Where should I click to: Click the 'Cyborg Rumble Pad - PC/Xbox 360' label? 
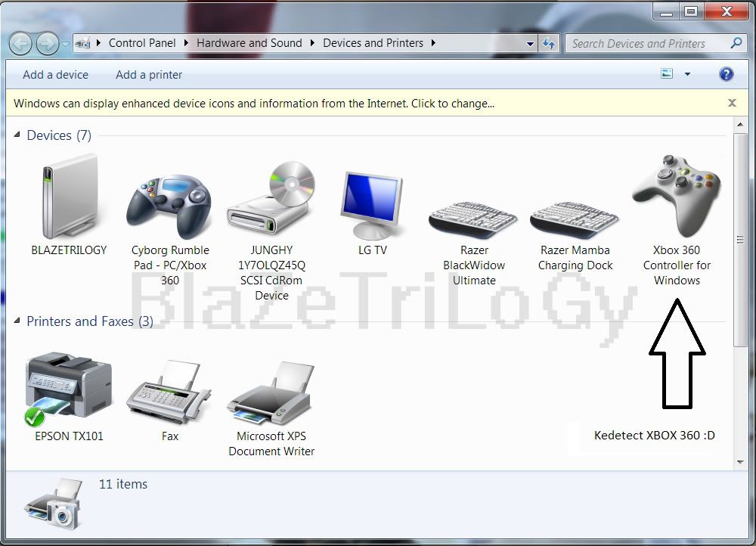[x=170, y=265]
